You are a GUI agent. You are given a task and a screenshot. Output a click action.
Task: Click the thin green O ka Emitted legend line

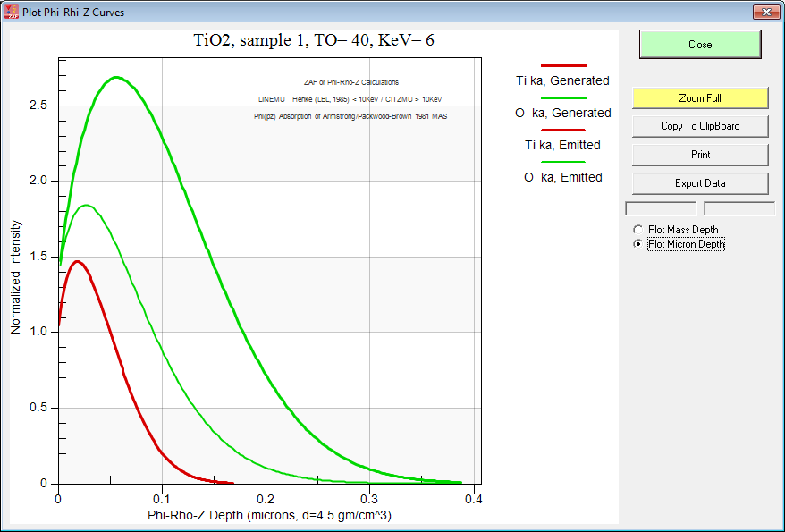563,162
